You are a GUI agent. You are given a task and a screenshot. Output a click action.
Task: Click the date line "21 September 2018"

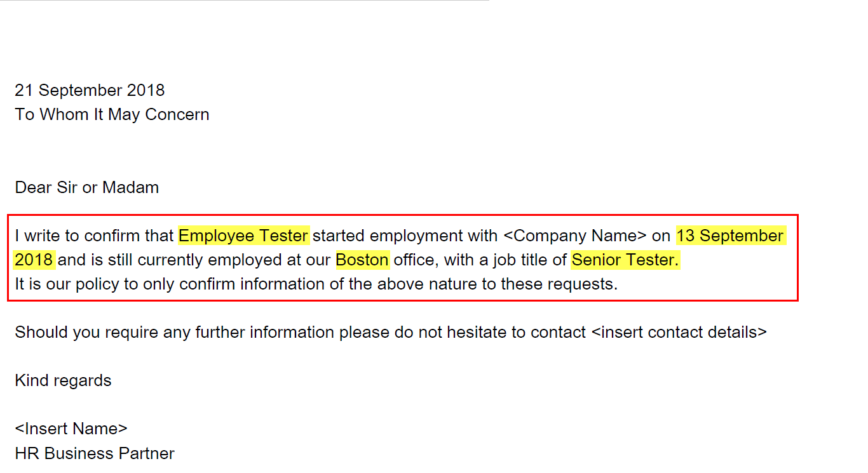90,90
